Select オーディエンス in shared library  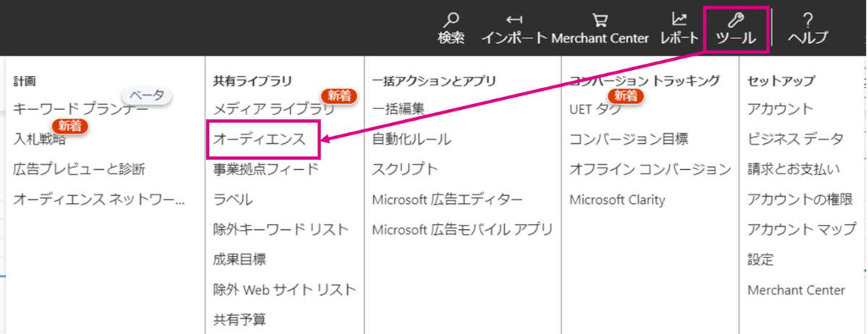263,140
